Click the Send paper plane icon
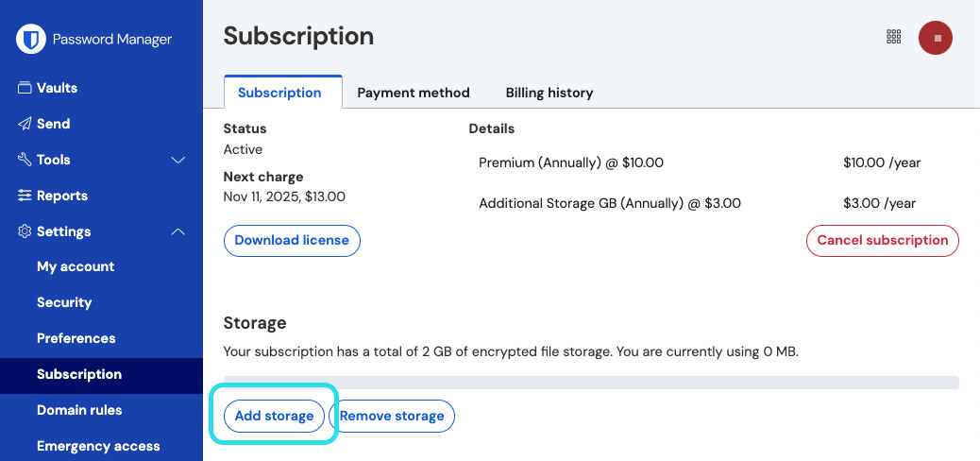 pos(25,124)
